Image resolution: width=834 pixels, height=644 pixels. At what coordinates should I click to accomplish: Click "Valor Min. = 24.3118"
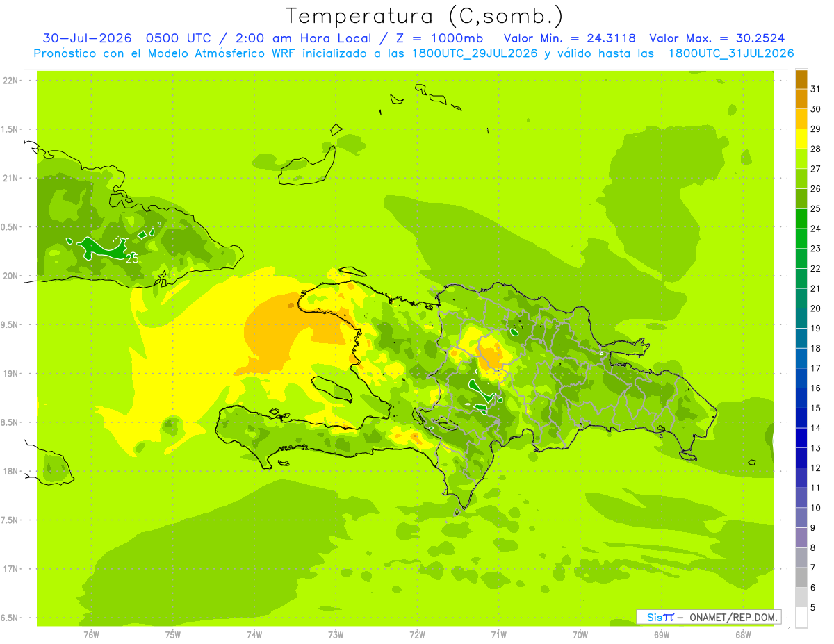(x=571, y=38)
